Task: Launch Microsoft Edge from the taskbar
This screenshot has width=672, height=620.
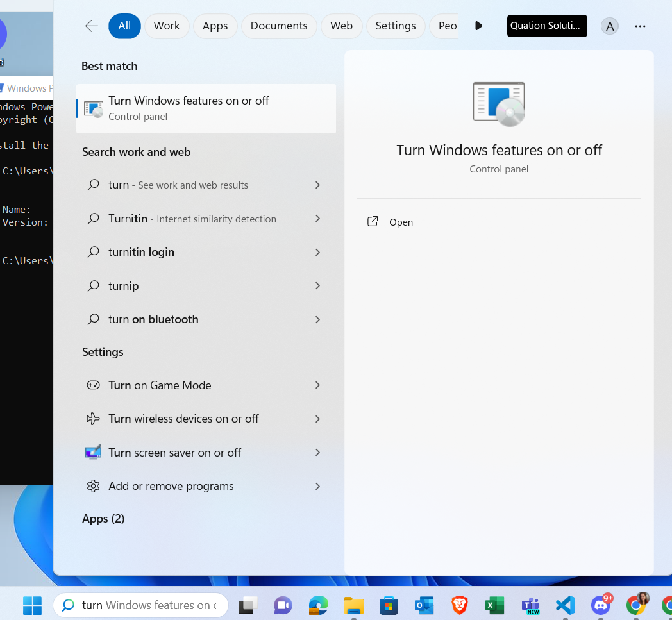Action: 318,605
